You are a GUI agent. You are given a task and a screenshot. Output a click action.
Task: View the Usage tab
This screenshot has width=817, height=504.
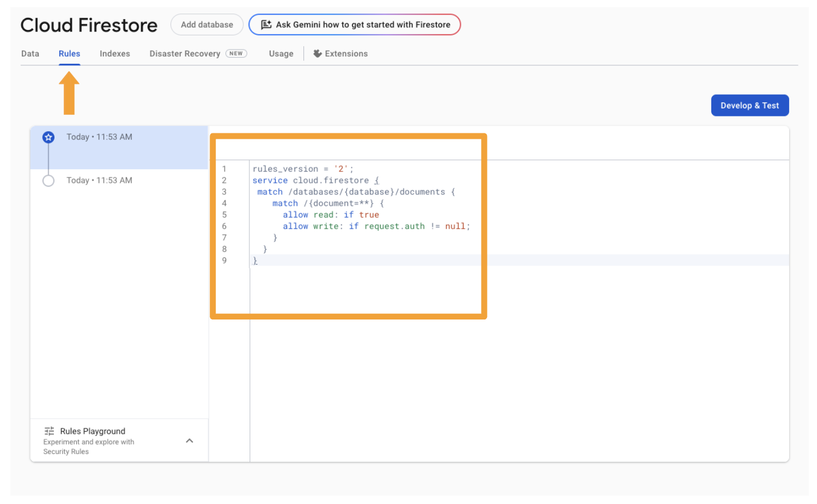click(281, 53)
